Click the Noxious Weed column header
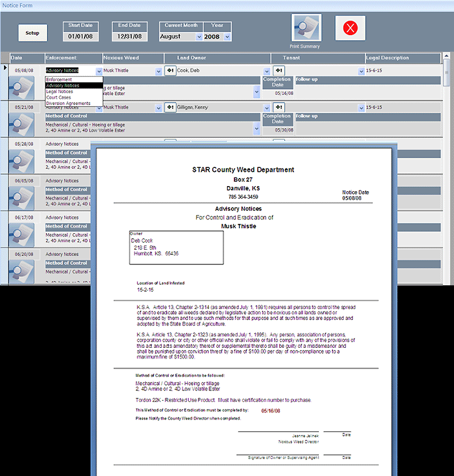The width and height of the screenshot is (454, 476). tap(133, 58)
